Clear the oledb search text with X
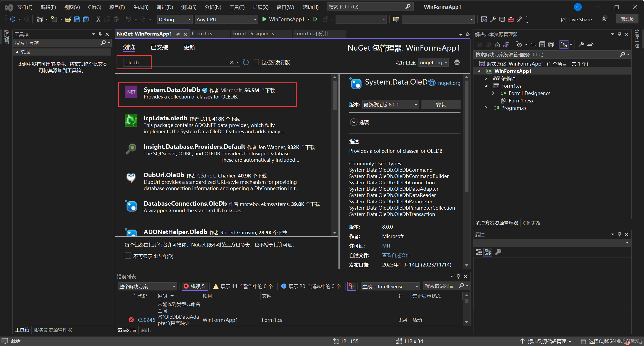This screenshot has width=644, height=346. click(x=232, y=62)
